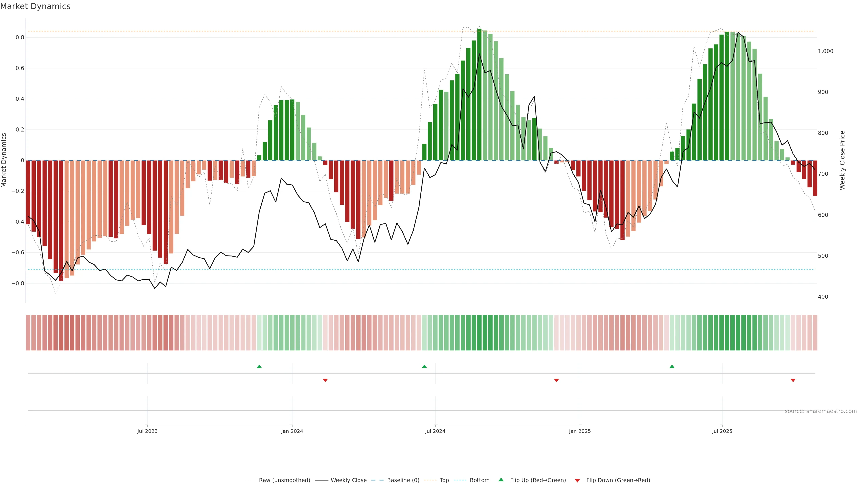
Task: Toggle Baseline (0) legend entry
Action: click(403, 480)
